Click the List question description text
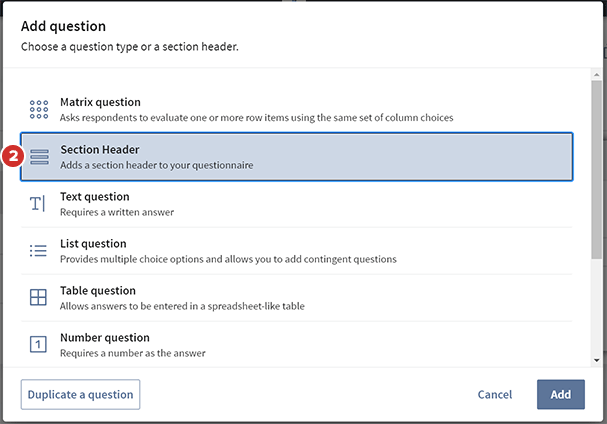Screen dimensions: 607x424 pos(228,259)
